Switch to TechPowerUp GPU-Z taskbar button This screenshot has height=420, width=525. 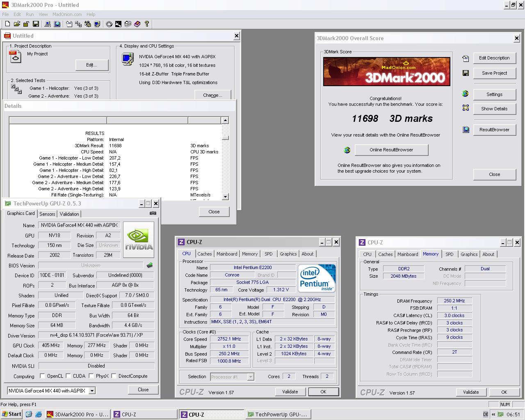tap(278, 414)
